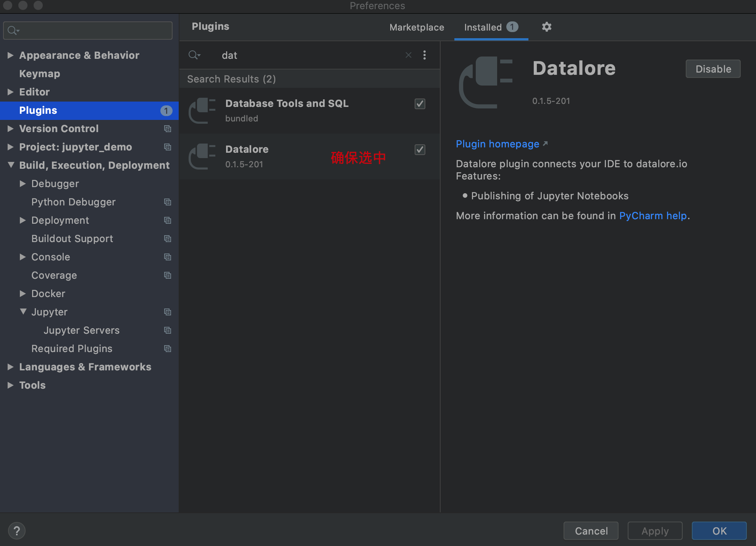Disable the Datalore plugin
756x546 pixels.
tap(713, 69)
